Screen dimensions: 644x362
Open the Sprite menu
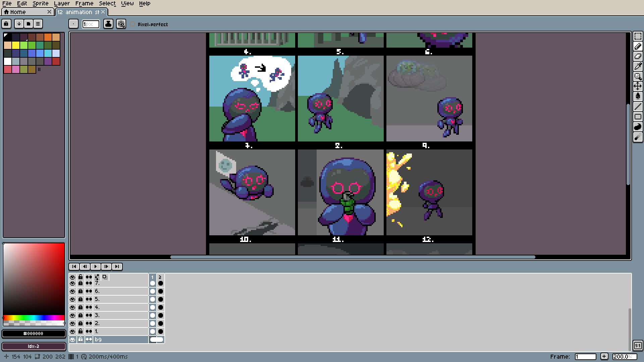40,3
